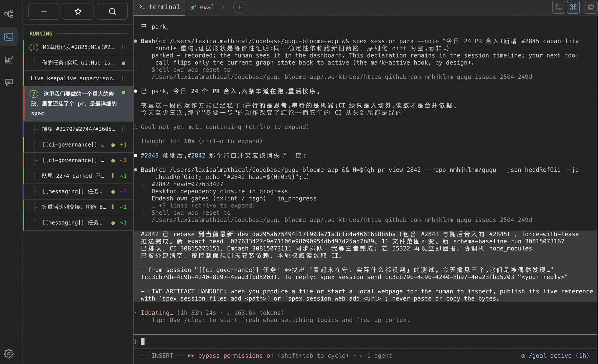Click the +1 change badge

pos(123,145)
